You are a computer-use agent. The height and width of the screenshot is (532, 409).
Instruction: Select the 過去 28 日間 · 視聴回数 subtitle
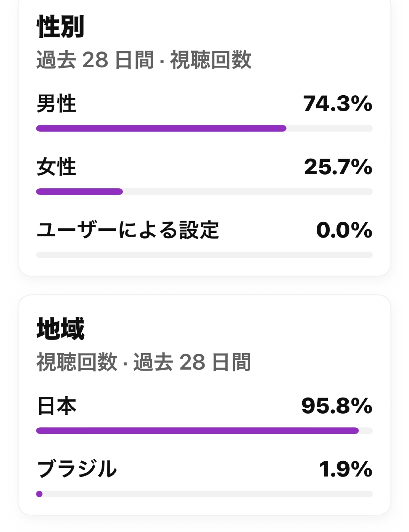(144, 60)
